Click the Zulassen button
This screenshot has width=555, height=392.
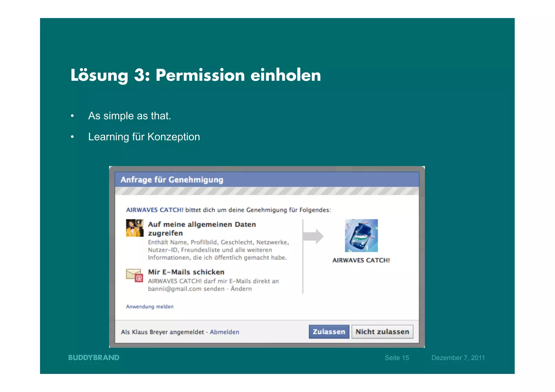[x=329, y=332]
